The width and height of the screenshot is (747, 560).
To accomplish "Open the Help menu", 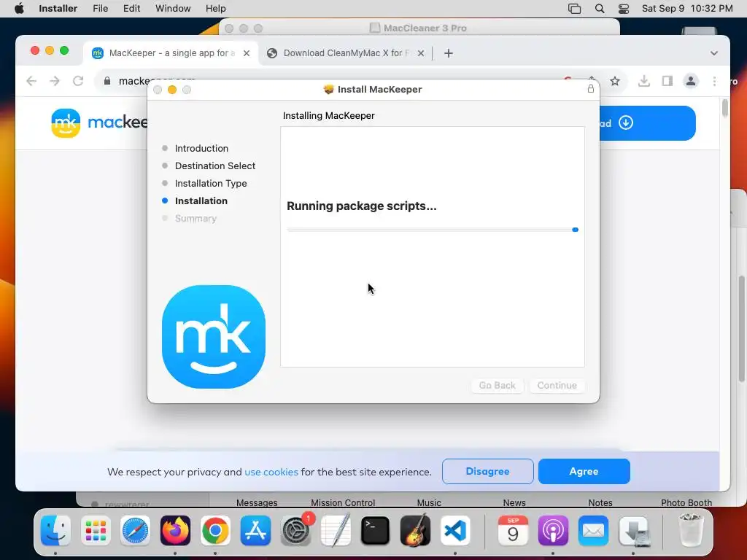I will pyautogui.click(x=216, y=9).
